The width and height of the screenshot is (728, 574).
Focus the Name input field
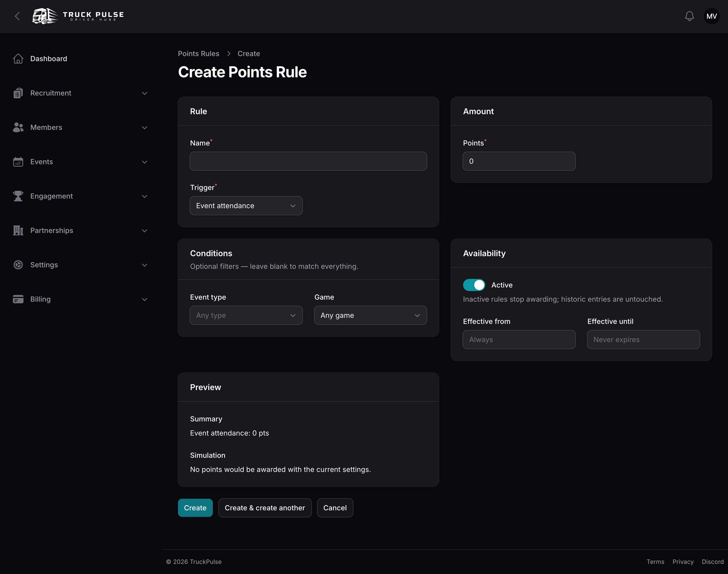pyautogui.click(x=308, y=161)
